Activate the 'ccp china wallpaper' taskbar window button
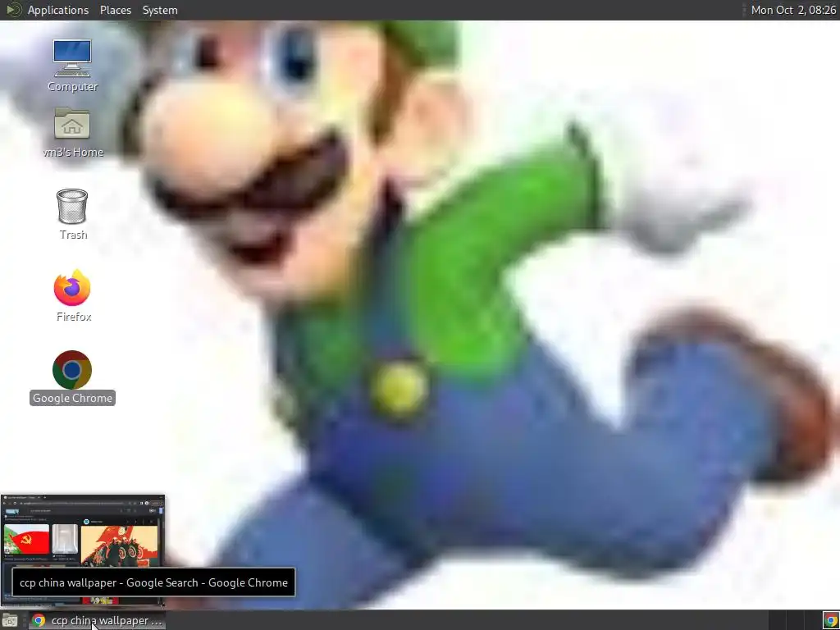This screenshot has height=630, width=840. [x=97, y=620]
